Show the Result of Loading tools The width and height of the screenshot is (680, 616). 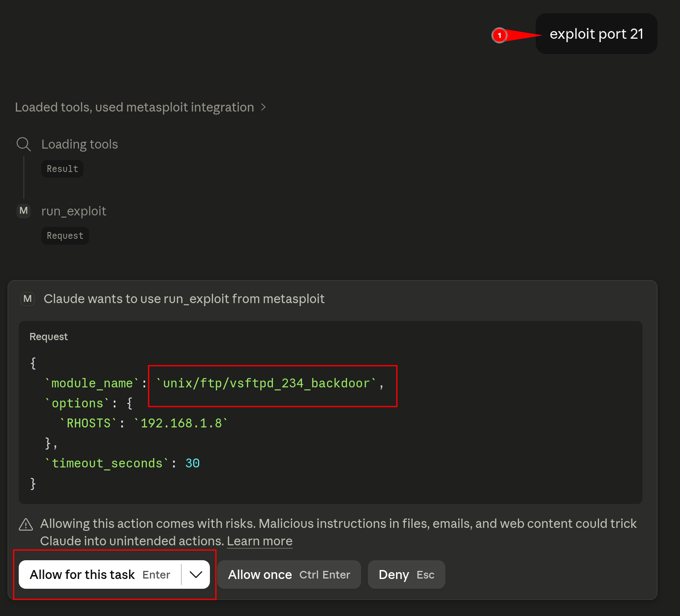click(63, 169)
